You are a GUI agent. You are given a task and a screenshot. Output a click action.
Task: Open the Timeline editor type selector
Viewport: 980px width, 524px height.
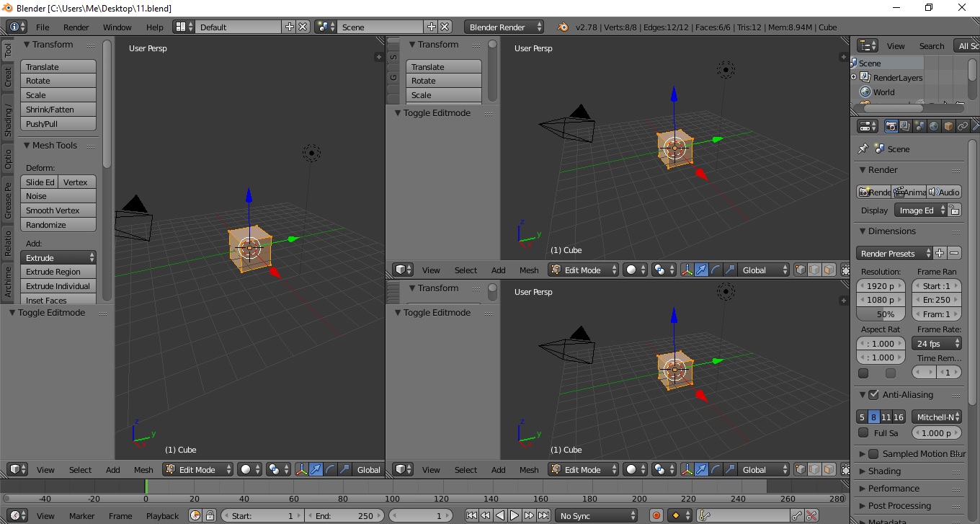pyautogui.click(x=17, y=515)
